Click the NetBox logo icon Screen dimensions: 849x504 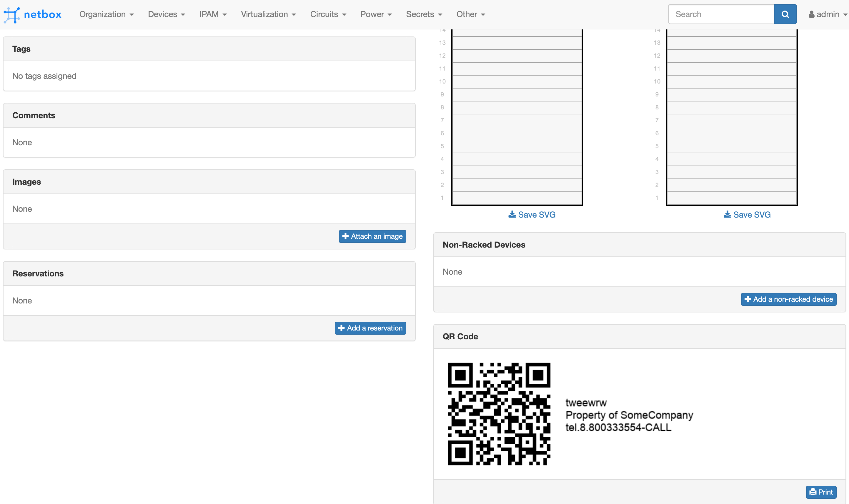point(11,15)
